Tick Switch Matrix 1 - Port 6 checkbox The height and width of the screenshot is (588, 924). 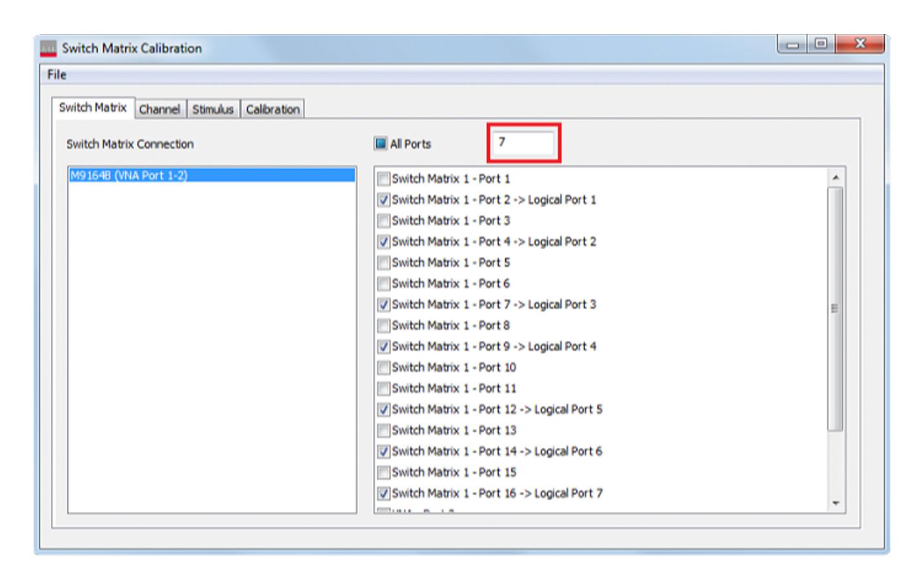[x=384, y=283]
